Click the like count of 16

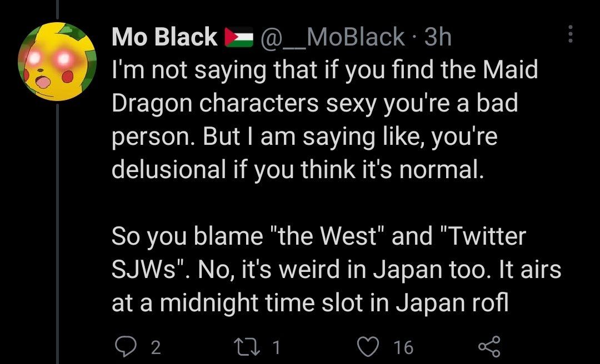403,348
